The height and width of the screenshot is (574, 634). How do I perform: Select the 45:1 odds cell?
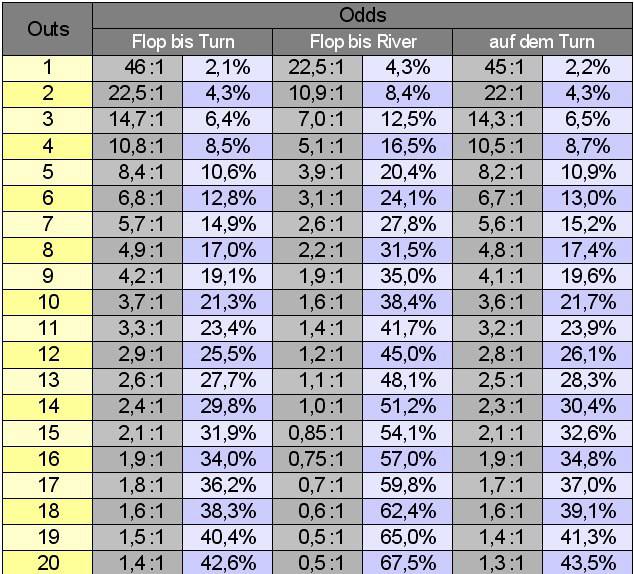click(498, 68)
